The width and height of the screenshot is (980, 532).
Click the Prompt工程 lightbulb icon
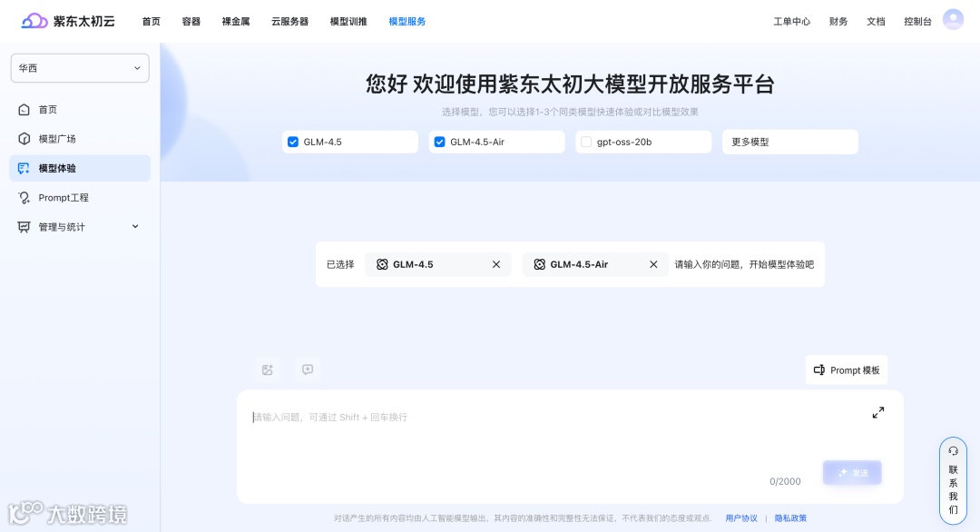tap(24, 198)
